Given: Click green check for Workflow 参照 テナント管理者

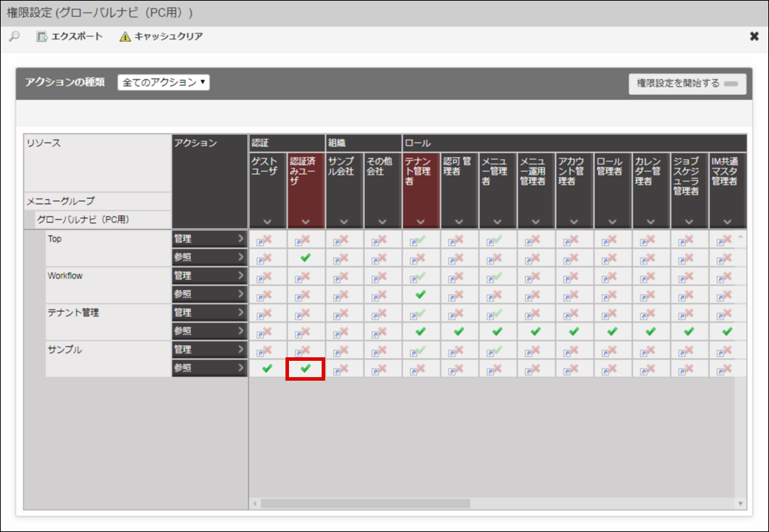Looking at the screenshot, I should (x=420, y=295).
